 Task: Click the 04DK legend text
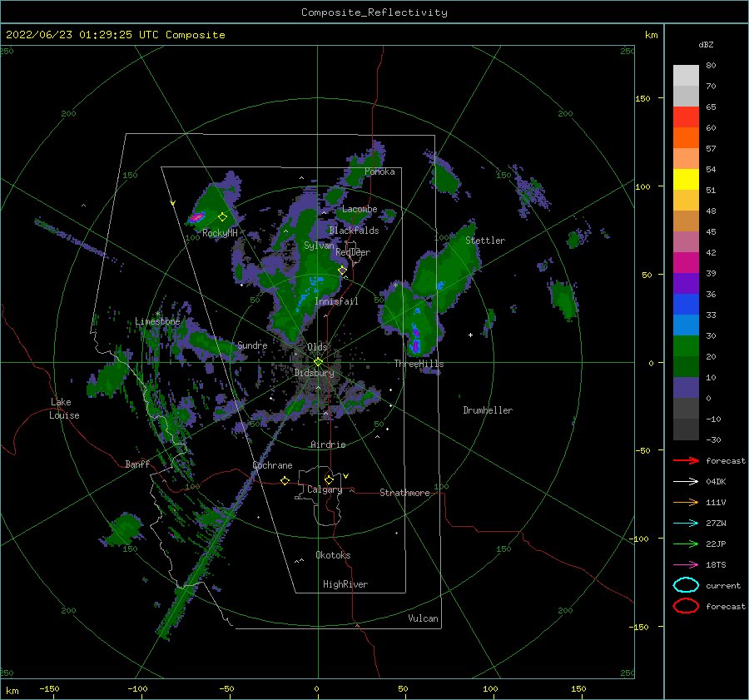tap(716, 482)
